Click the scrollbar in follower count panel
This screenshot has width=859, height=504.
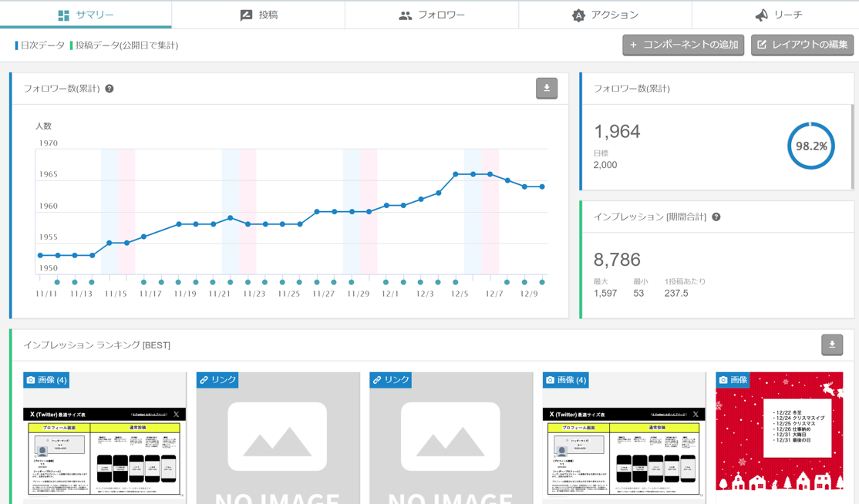(x=852, y=146)
